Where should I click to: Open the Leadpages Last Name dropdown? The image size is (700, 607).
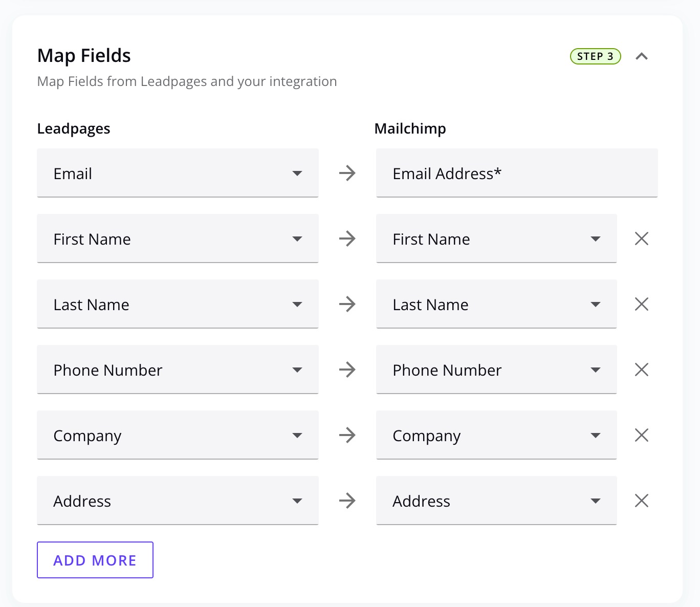178,304
